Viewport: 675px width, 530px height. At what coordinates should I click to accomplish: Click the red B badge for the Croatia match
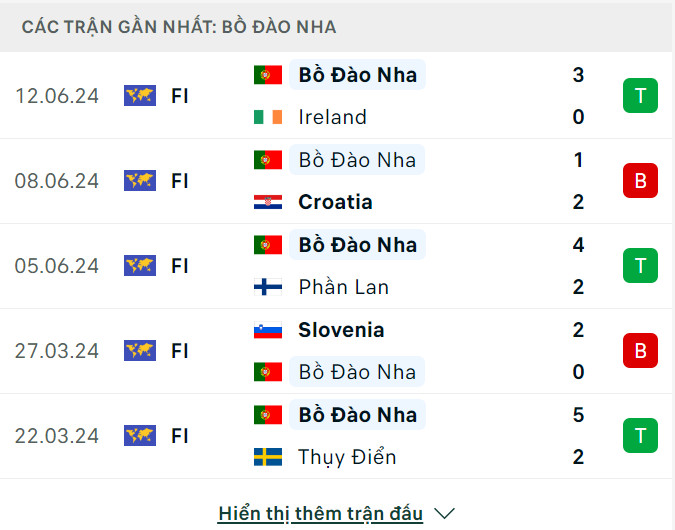click(x=639, y=181)
